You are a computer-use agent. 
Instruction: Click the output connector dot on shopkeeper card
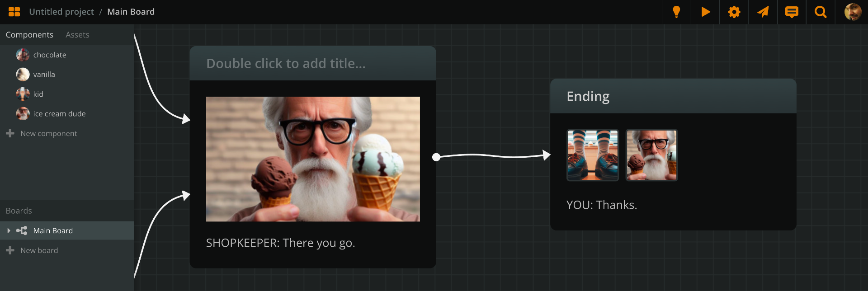point(436,157)
